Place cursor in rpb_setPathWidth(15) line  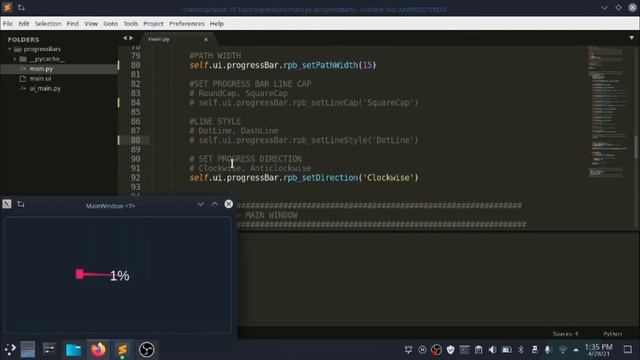pos(282,65)
